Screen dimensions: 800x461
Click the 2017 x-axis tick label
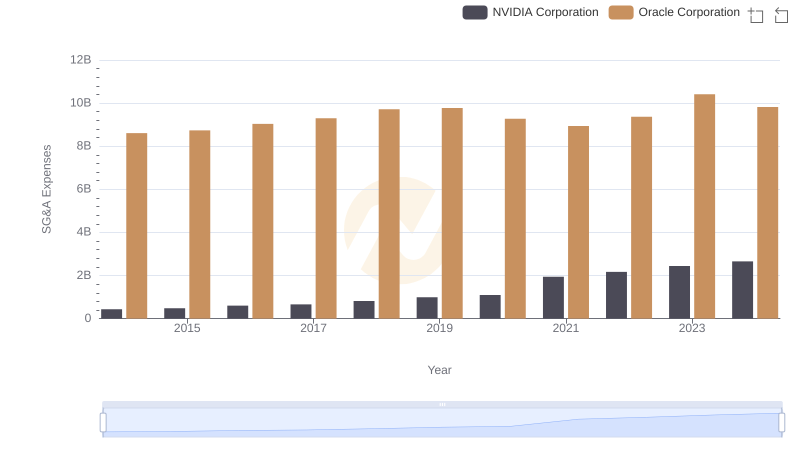coord(313,328)
